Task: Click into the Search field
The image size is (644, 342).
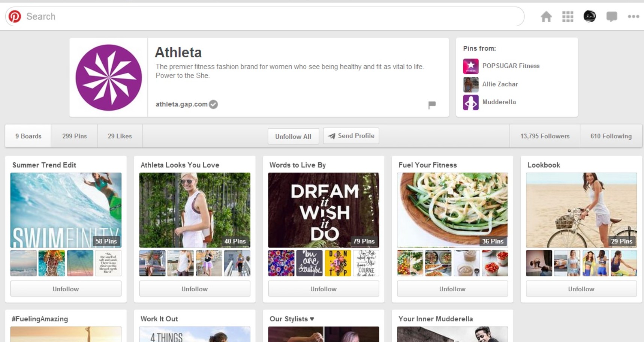Action: tap(262, 16)
